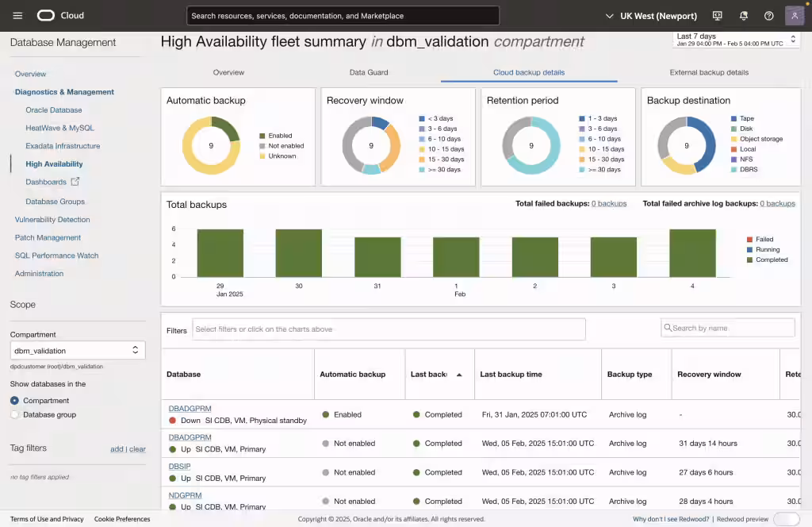This screenshot has width=812, height=527.
Task: Open the notifications bell
Action: pyautogui.click(x=743, y=15)
